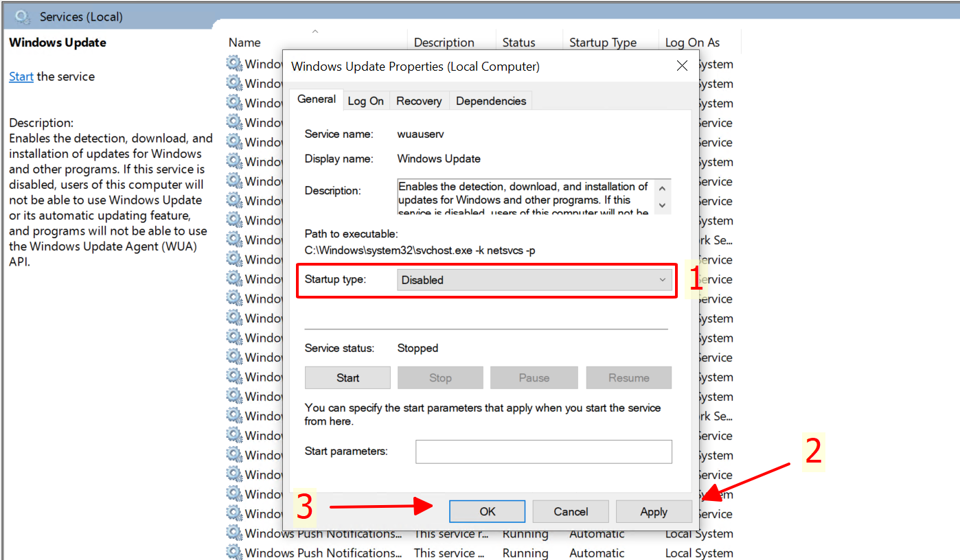Cancel the properties dialog

tap(571, 511)
